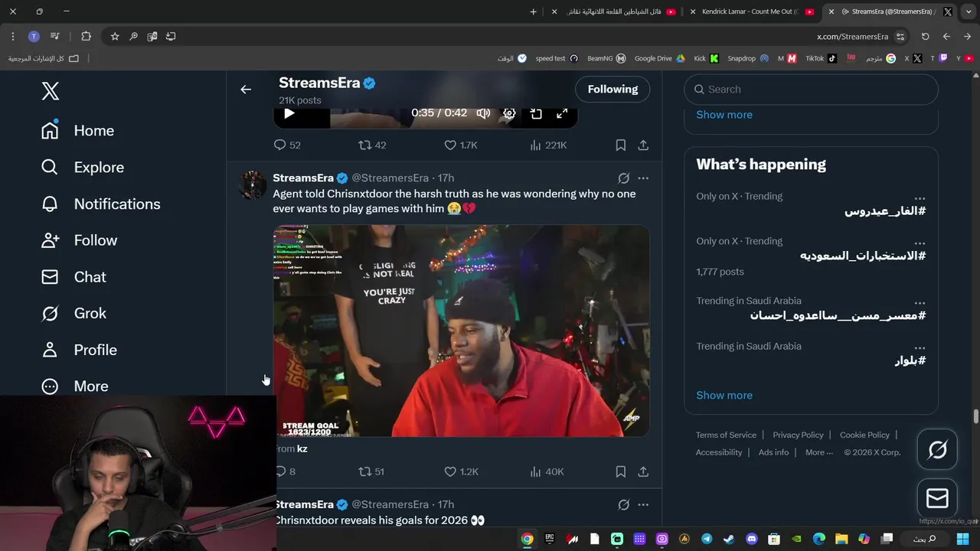Open the More menu in sidebar
This screenshot has width=980, height=551.
(75, 386)
